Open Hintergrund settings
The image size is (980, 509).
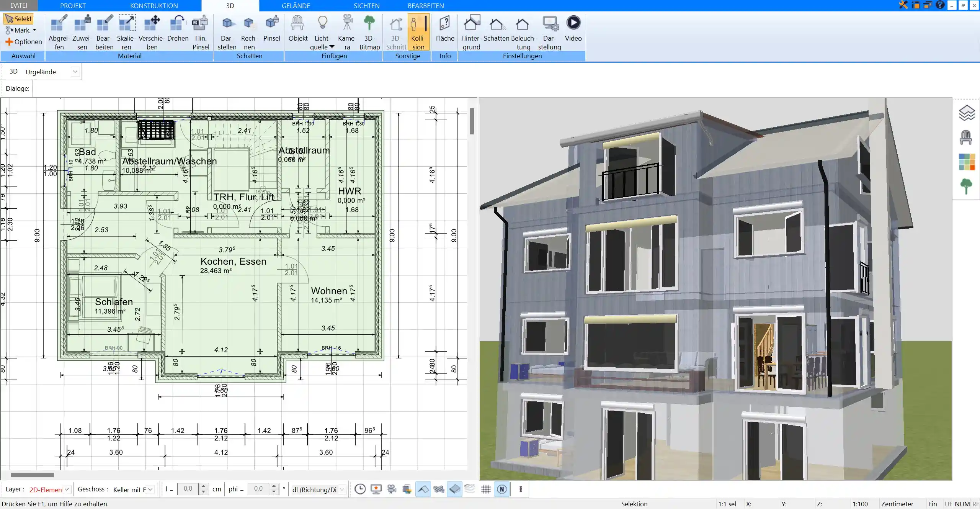point(471,32)
